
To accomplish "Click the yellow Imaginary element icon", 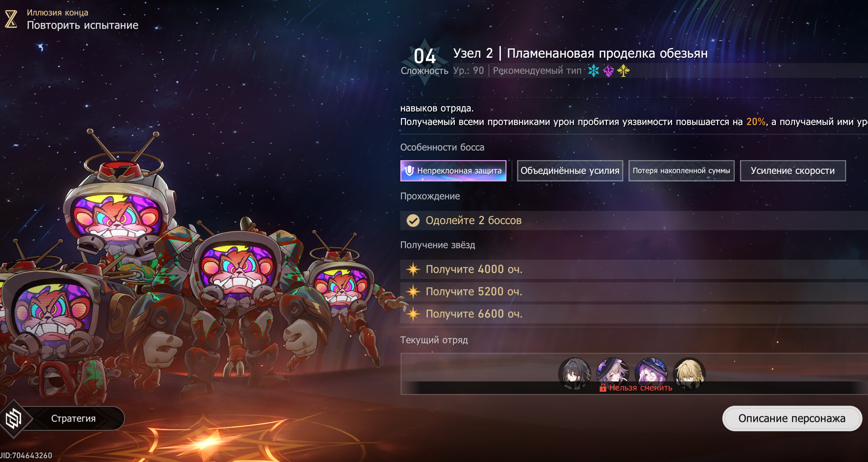I will (623, 71).
